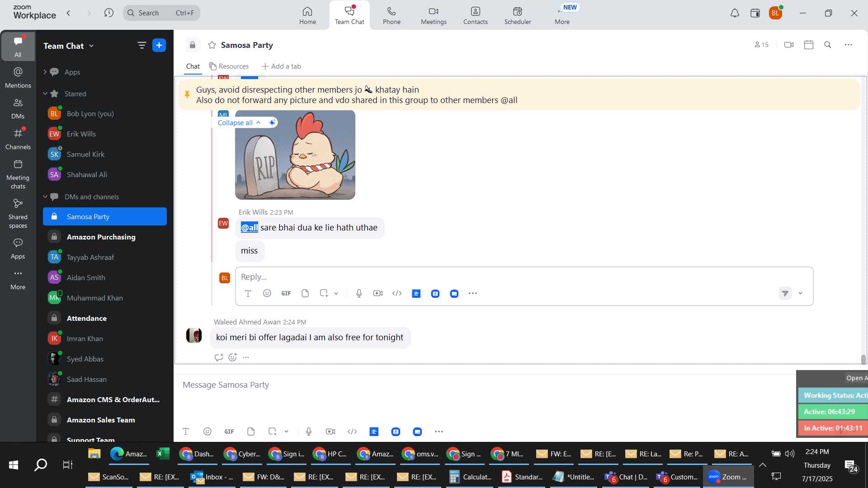Open Channels in the left sidebar

tap(18, 139)
